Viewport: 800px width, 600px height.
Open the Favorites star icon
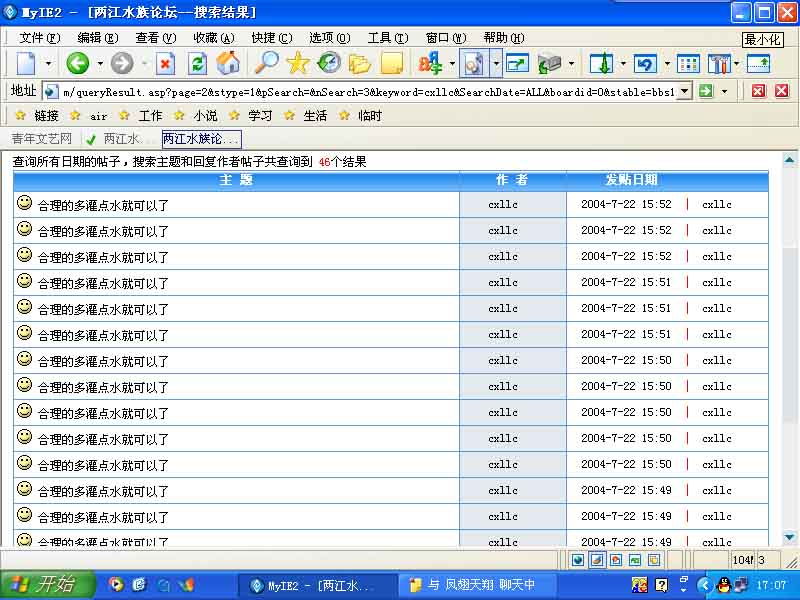[x=297, y=64]
